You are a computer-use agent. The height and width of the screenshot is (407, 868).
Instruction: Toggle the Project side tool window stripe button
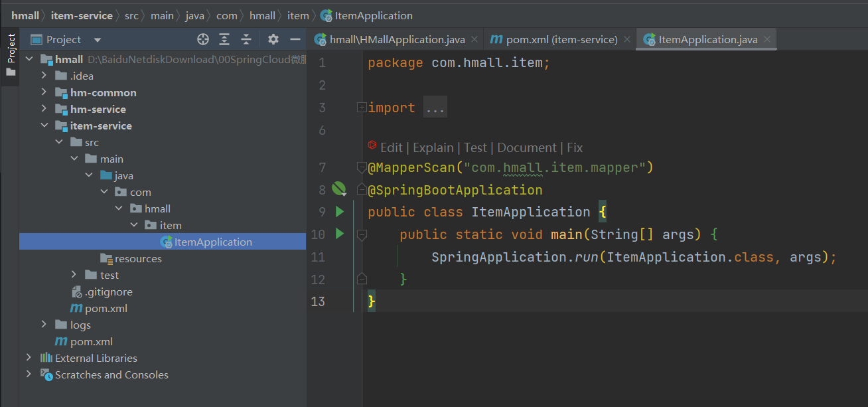(11, 56)
